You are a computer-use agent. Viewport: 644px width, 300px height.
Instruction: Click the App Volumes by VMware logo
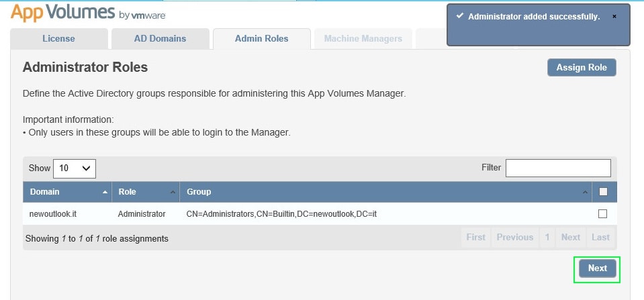point(88,13)
